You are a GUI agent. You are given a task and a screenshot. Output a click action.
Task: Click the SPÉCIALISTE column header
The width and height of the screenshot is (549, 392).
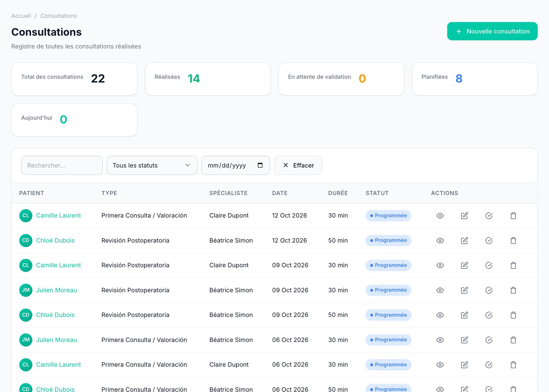click(x=228, y=193)
